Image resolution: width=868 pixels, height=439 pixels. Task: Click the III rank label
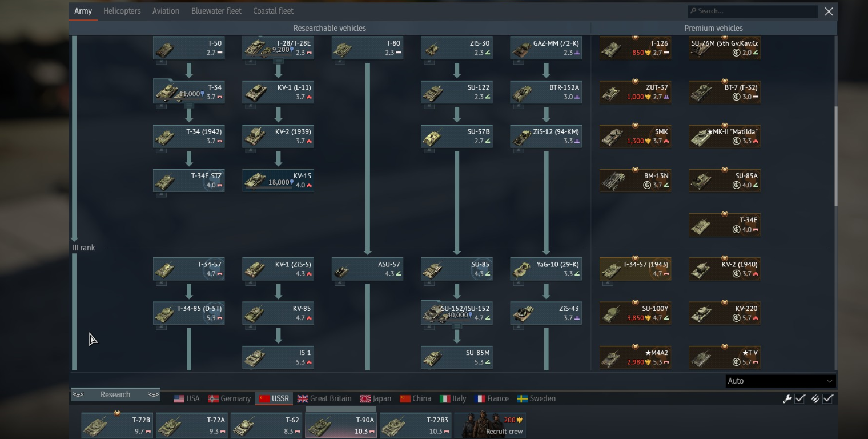pyautogui.click(x=84, y=248)
